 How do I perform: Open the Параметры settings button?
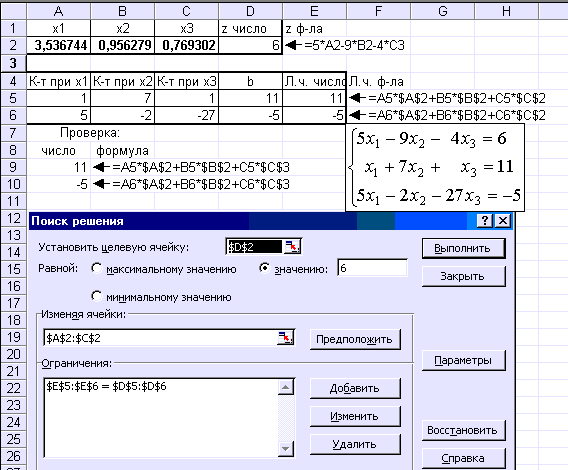pos(463,361)
